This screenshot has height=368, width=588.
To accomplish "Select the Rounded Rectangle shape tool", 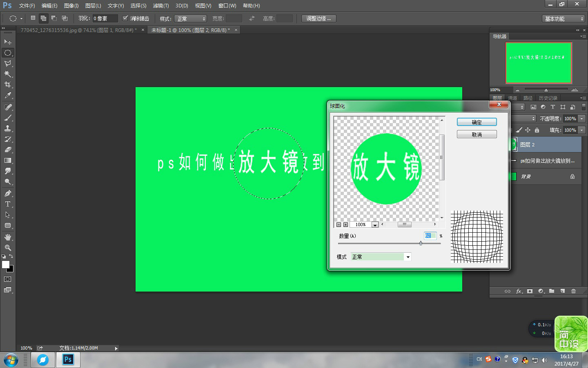I will click(x=8, y=225).
